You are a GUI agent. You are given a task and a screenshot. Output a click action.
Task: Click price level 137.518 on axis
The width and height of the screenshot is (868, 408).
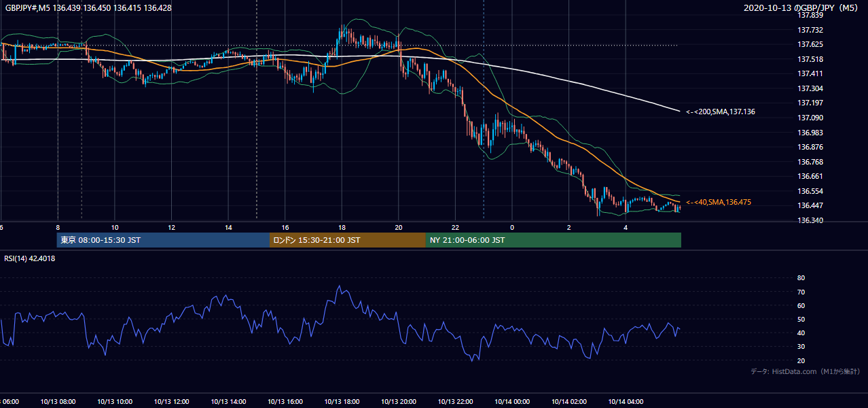pos(810,59)
